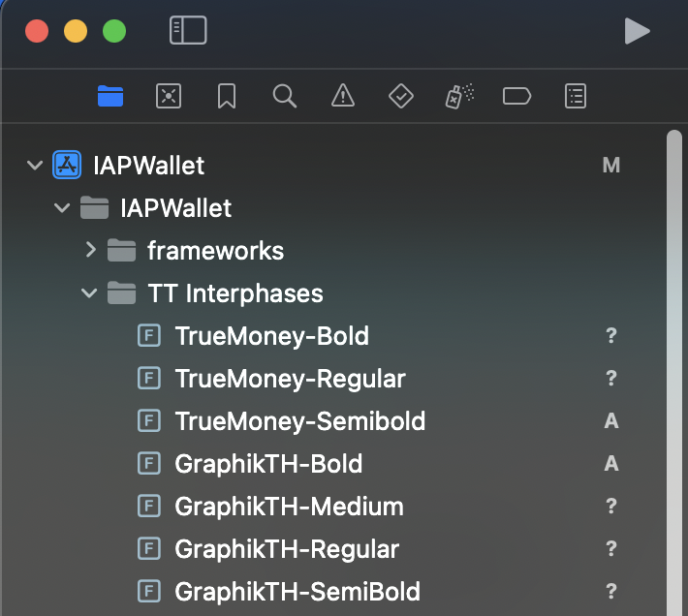Image resolution: width=688 pixels, height=616 pixels.
Task: Open the Test navigator diamond icon
Action: point(400,96)
